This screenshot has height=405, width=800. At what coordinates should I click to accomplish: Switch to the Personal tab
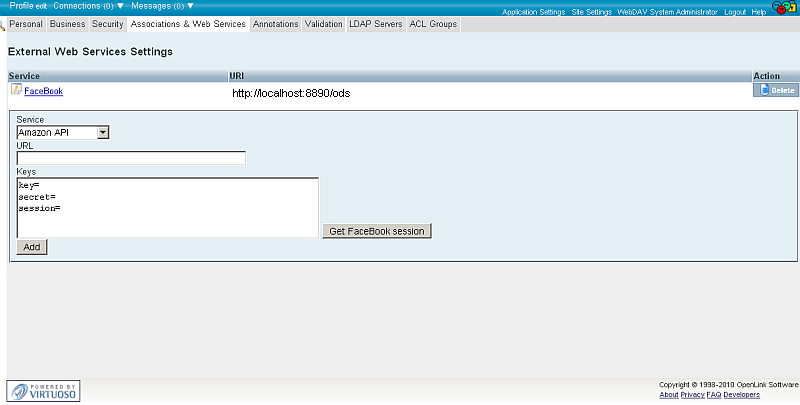(x=26, y=24)
